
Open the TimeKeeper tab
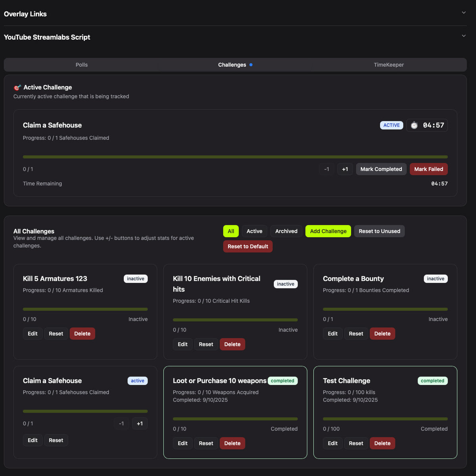(x=388, y=65)
